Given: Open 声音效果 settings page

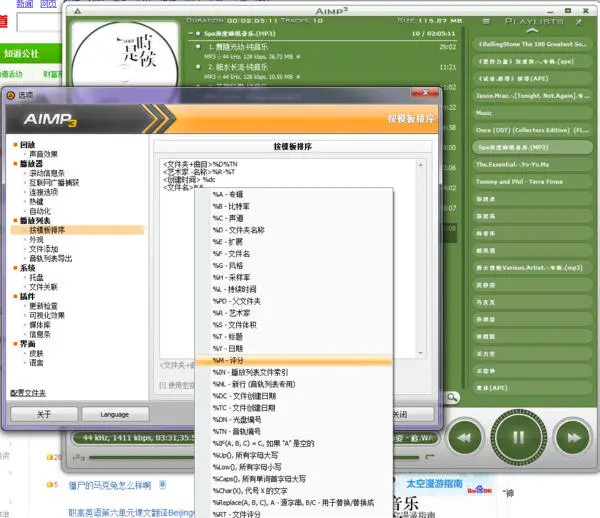Looking at the screenshot, I should click(x=43, y=154).
